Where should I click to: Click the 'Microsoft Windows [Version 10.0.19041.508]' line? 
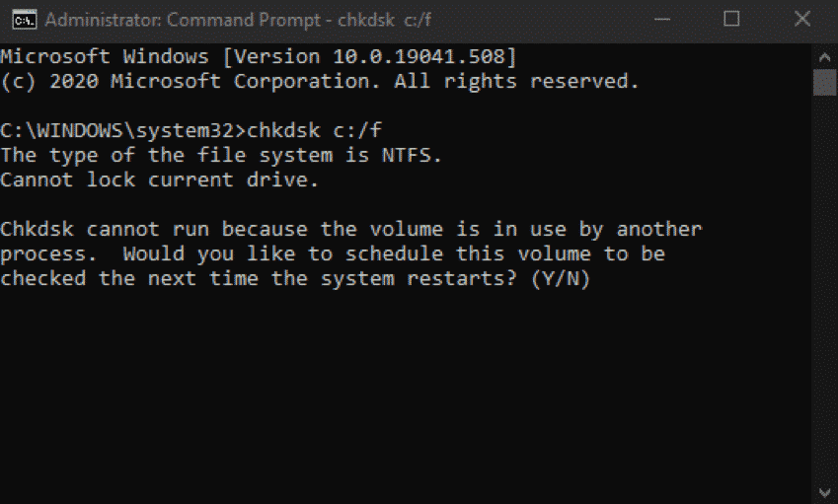point(259,55)
